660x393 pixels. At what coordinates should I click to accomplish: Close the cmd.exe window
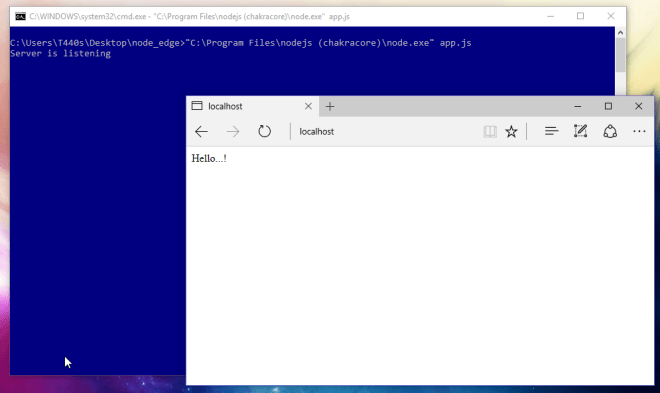pyautogui.click(x=611, y=16)
